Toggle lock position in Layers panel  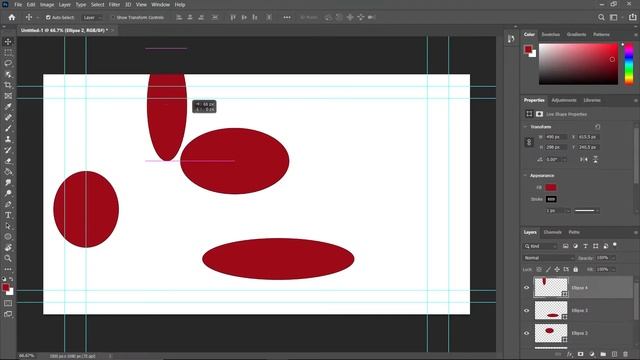557,269
